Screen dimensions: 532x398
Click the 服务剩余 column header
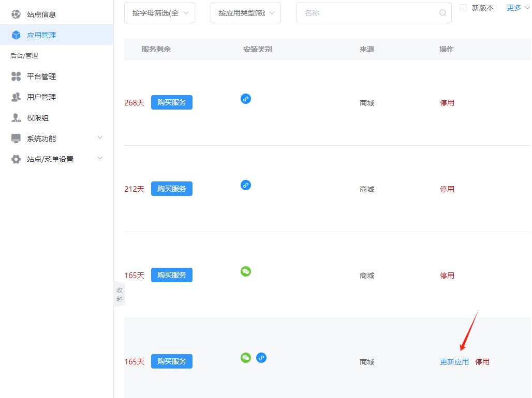pos(156,49)
